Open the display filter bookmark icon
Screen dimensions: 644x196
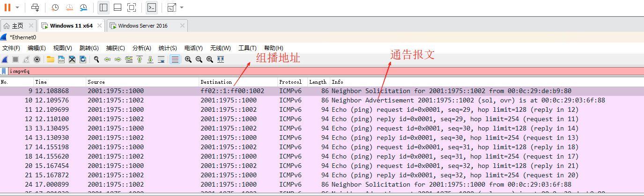coord(4,72)
